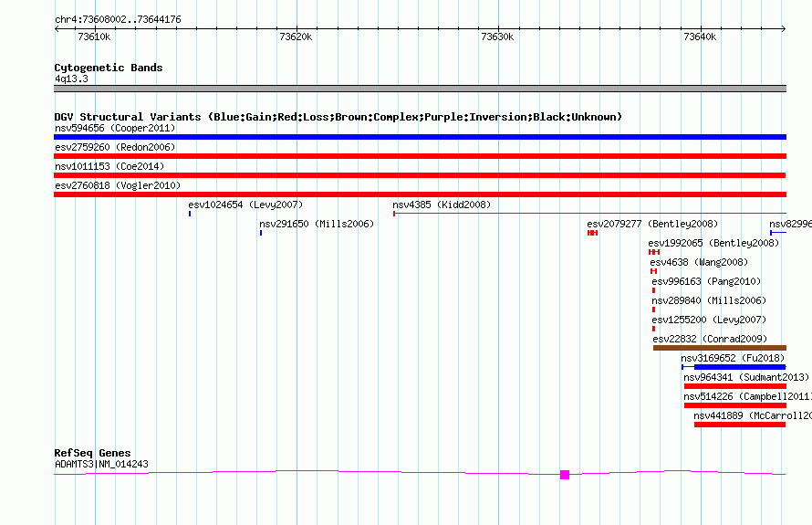812x525 pixels.
Task: Open the nsv4385 (Kidd2008) label
Action: click(442, 205)
